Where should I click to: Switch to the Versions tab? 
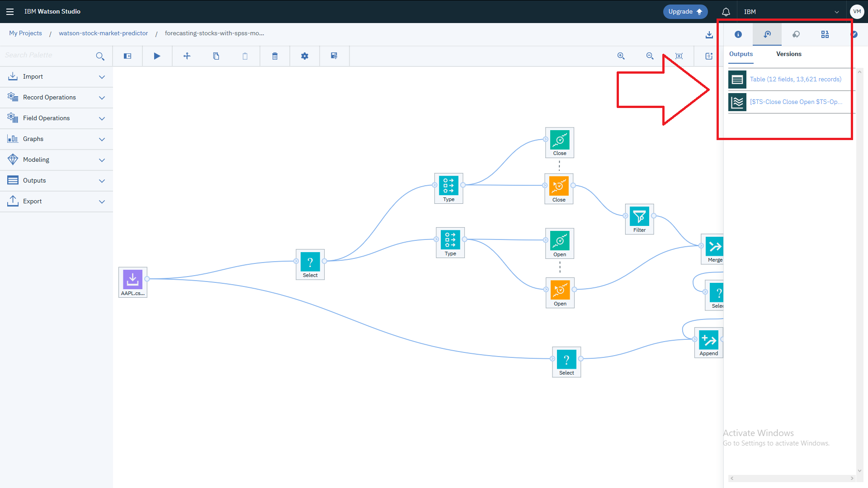[x=788, y=54]
